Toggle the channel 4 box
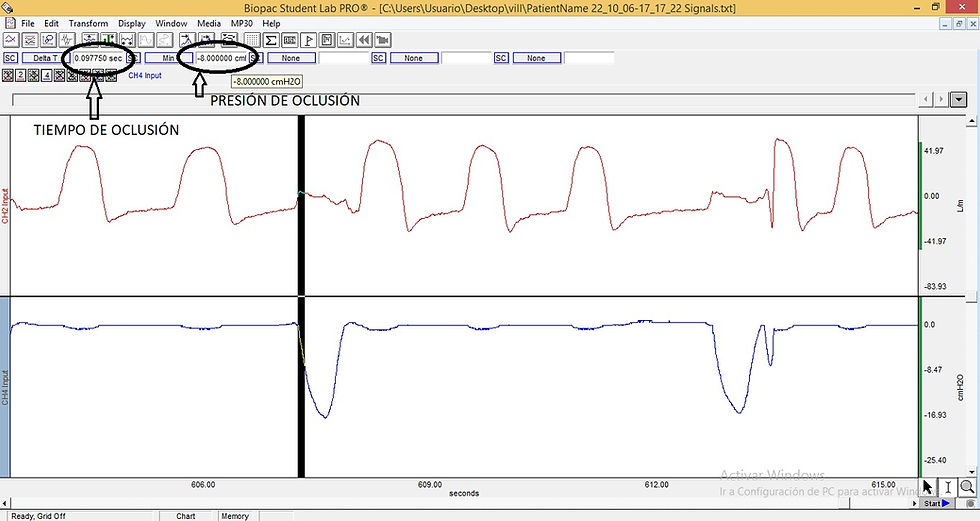980x521 pixels. (47, 76)
